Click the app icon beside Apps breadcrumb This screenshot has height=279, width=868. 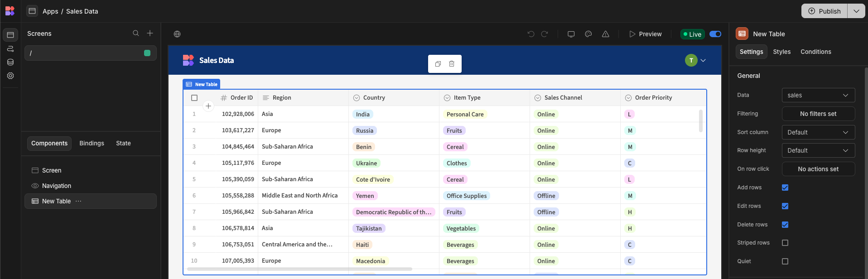(x=32, y=11)
